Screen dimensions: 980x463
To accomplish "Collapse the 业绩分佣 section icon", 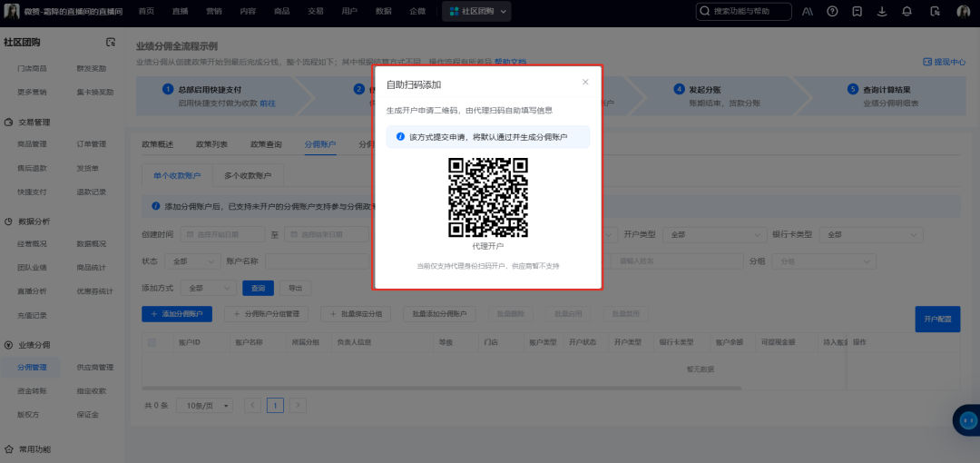I will click(9, 345).
